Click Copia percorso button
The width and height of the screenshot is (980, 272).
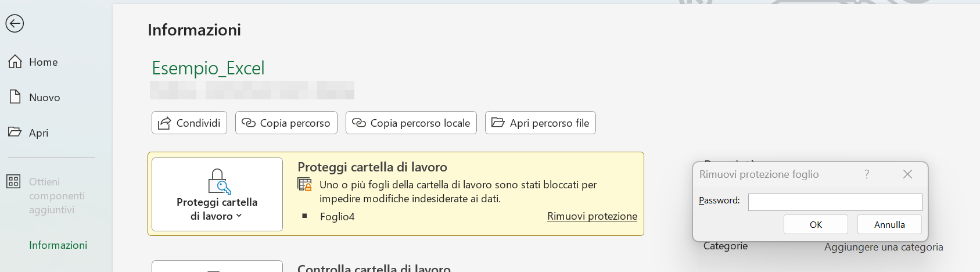pos(286,123)
